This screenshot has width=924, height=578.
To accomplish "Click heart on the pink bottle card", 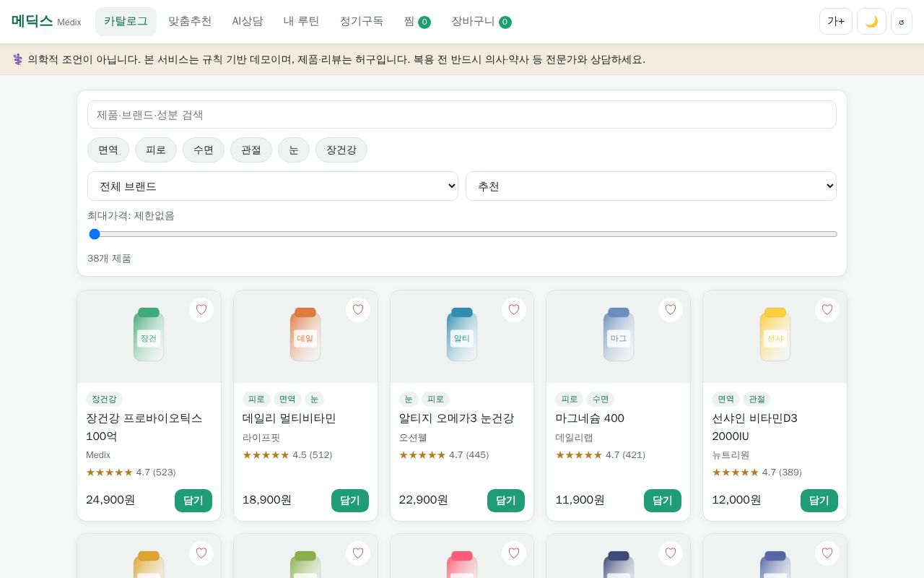I will tap(514, 553).
